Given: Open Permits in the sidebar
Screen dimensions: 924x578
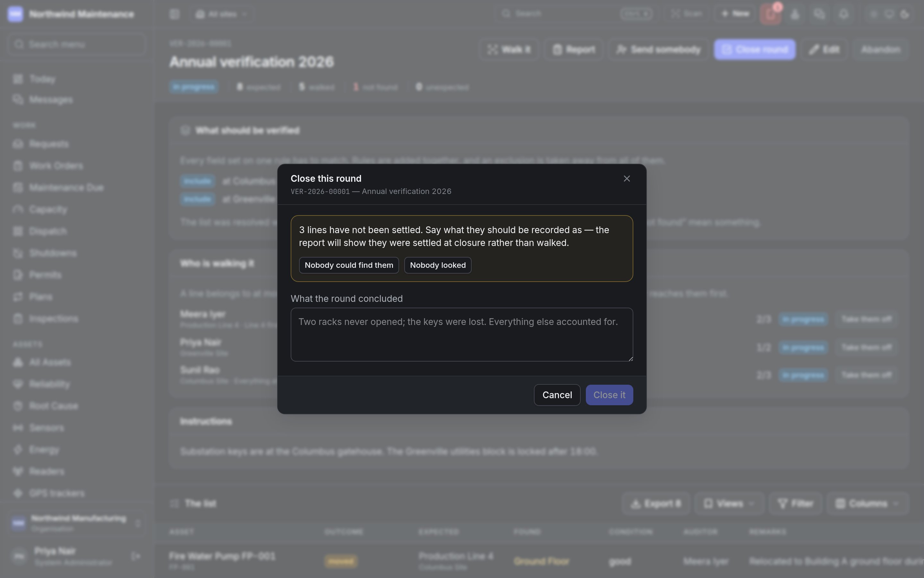Looking at the screenshot, I should click(x=76, y=275).
